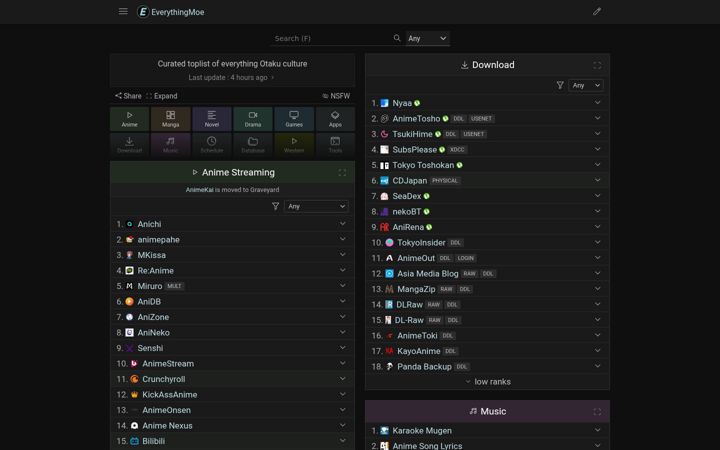
Task: Open the AniNeko link
Action: (153, 332)
